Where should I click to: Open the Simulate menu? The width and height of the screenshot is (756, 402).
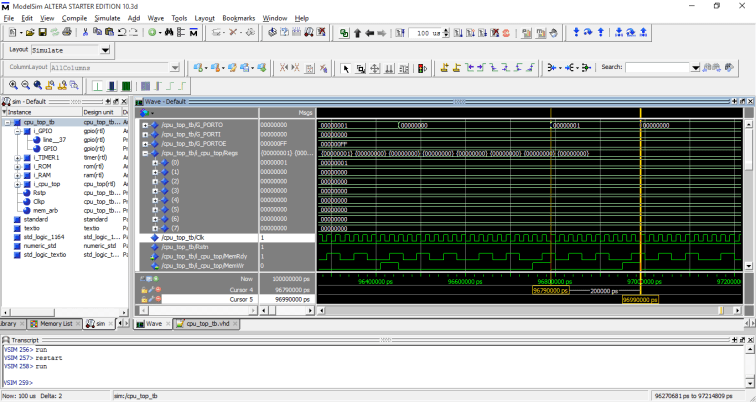(x=107, y=18)
